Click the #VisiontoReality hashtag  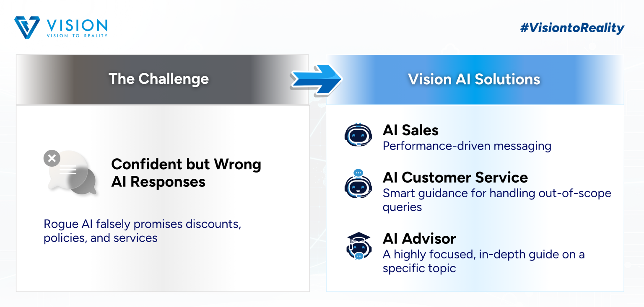572,28
